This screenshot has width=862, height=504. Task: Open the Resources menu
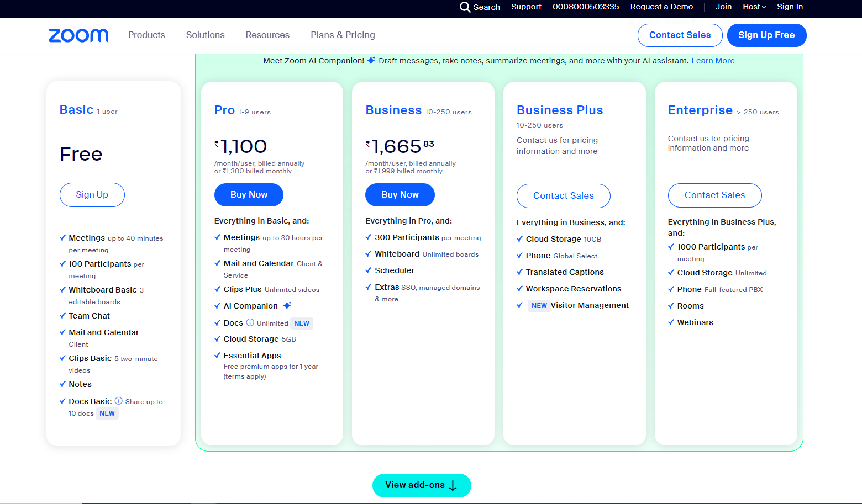(x=267, y=35)
